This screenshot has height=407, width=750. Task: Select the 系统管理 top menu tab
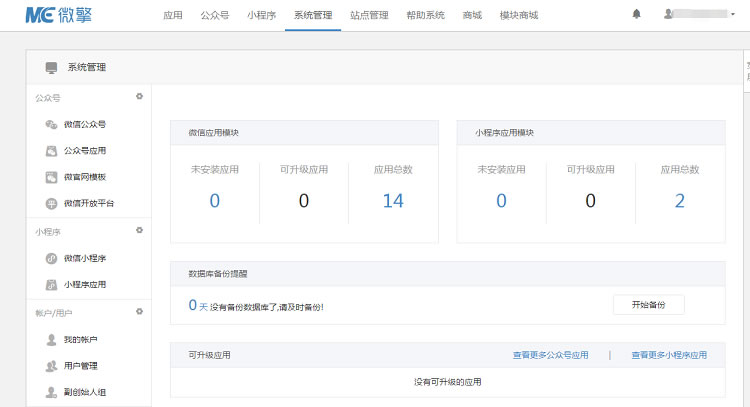(x=313, y=15)
